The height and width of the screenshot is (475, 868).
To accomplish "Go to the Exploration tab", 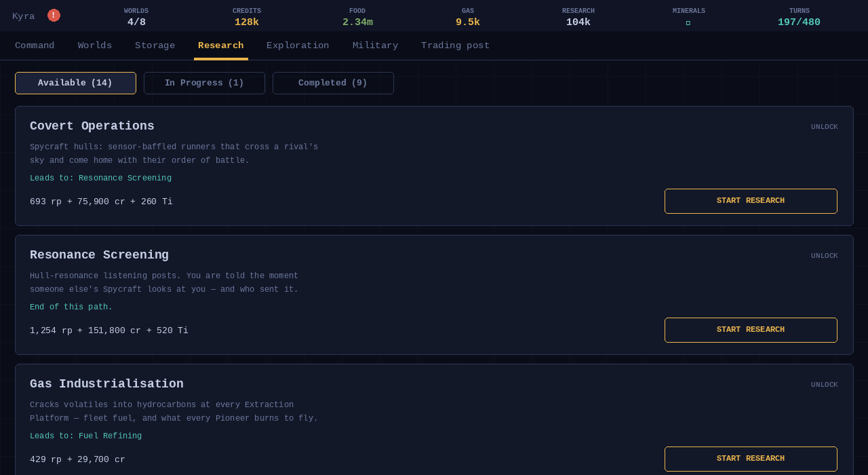I will (298, 45).
